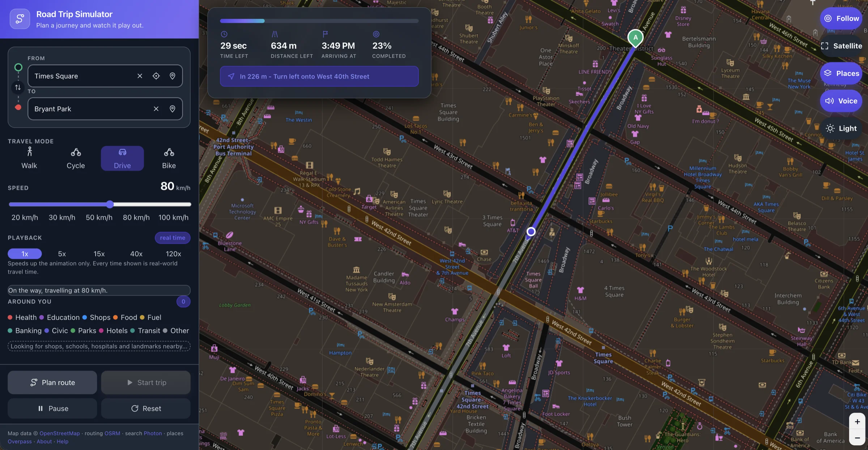The image size is (868, 450).
Task: Click the Hotels legend category
Action: point(113,331)
